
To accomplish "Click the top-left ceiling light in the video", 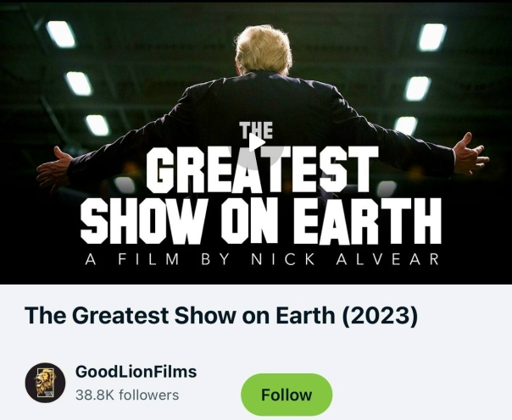I will [x=61, y=34].
